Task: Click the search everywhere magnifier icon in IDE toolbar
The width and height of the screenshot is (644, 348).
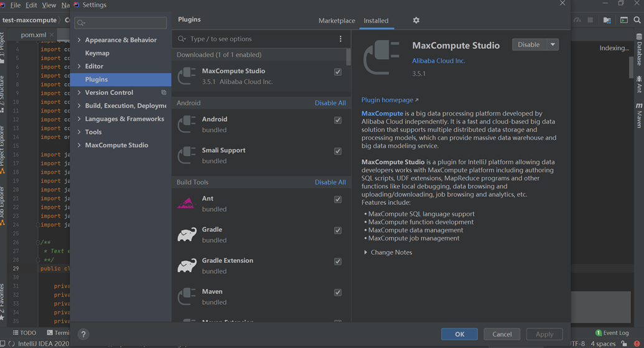Action: pos(637,20)
